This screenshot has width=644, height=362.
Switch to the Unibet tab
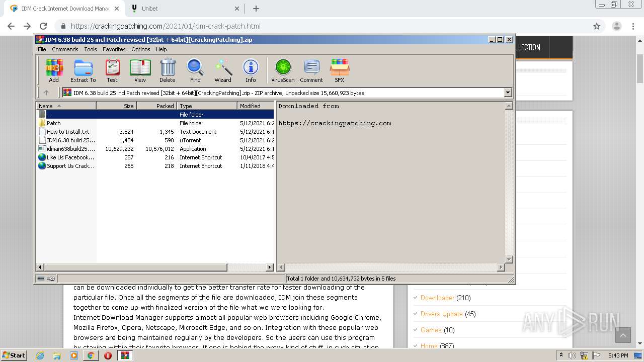[x=185, y=9]
